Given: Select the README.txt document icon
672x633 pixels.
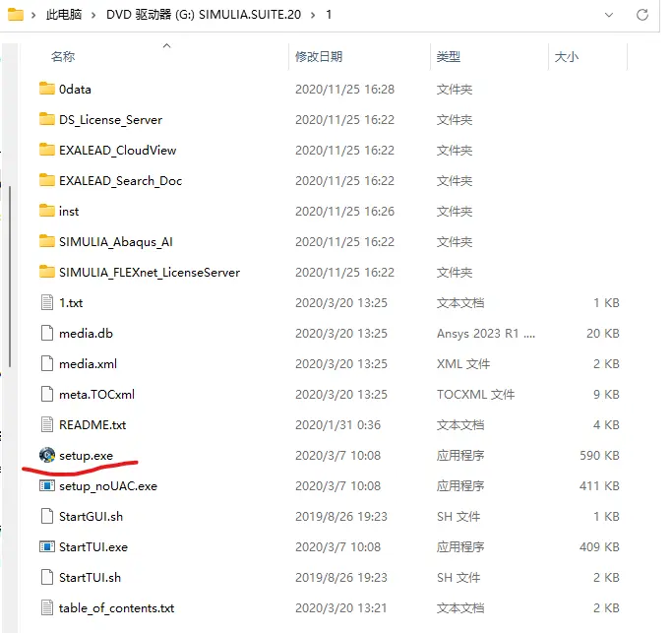Looking at the screenshot, I should click(46, 424).
